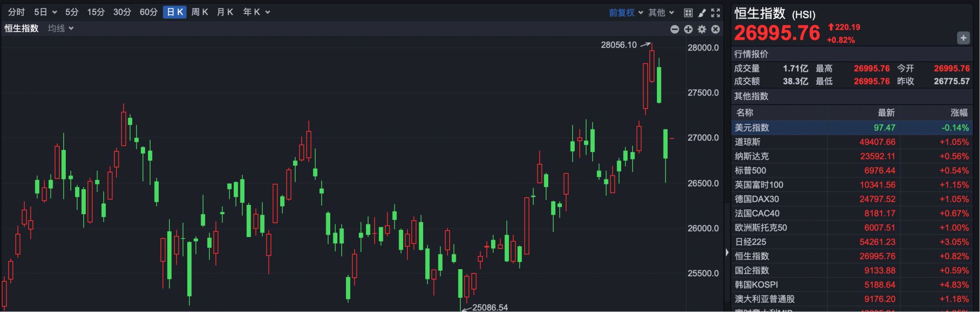Image resolution: width=980 pixels, height=312 pixels.
Task: Select the 美元指数 row
Action: pos(852,127)
